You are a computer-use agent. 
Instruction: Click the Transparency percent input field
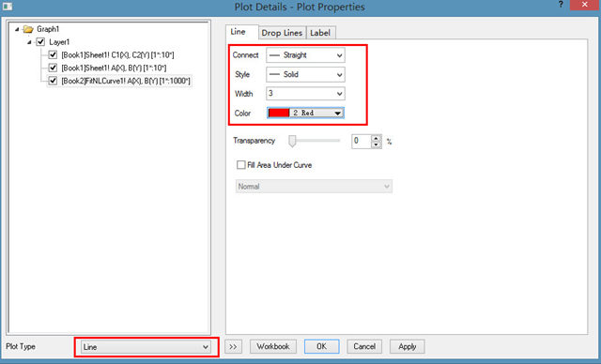click(362, 142)
